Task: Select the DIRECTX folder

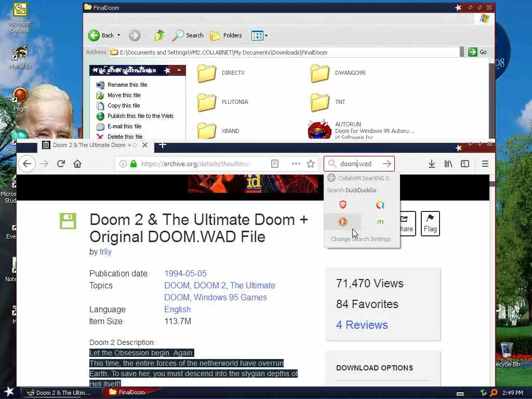Action: (x=220, y=73)
